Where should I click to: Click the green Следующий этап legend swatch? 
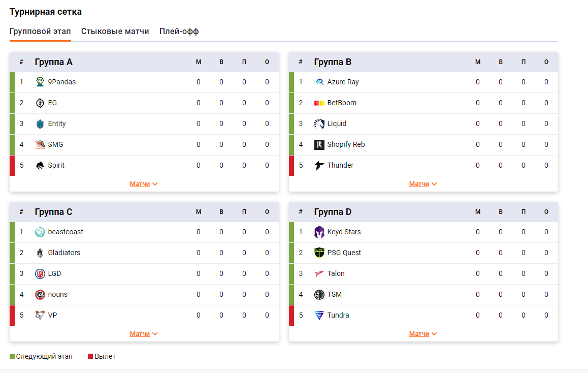(12, 356)
